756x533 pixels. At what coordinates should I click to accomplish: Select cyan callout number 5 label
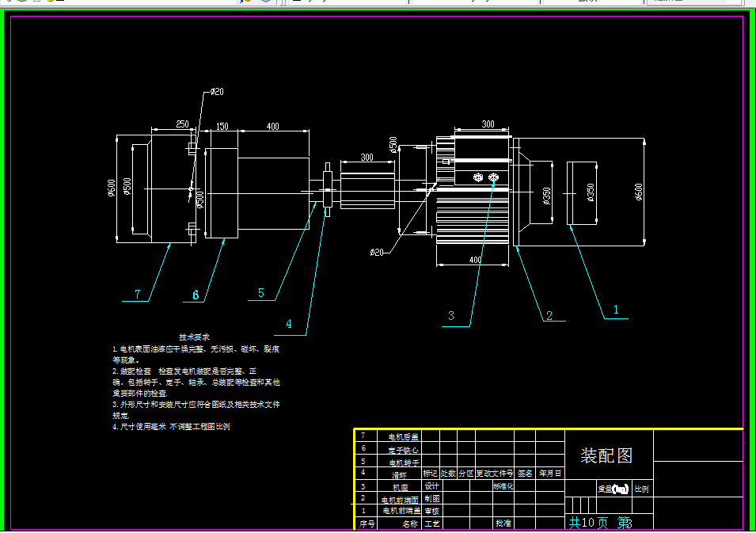point(260,293)
